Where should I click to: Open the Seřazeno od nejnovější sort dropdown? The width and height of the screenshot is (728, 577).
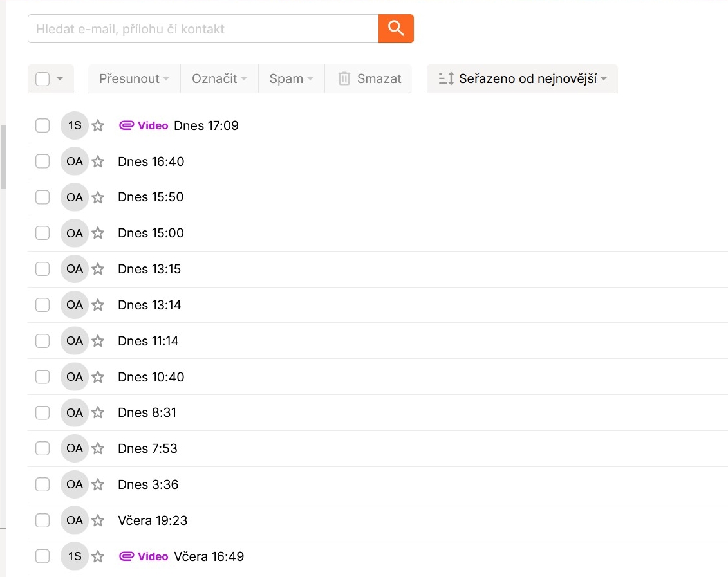coord(522,79)
